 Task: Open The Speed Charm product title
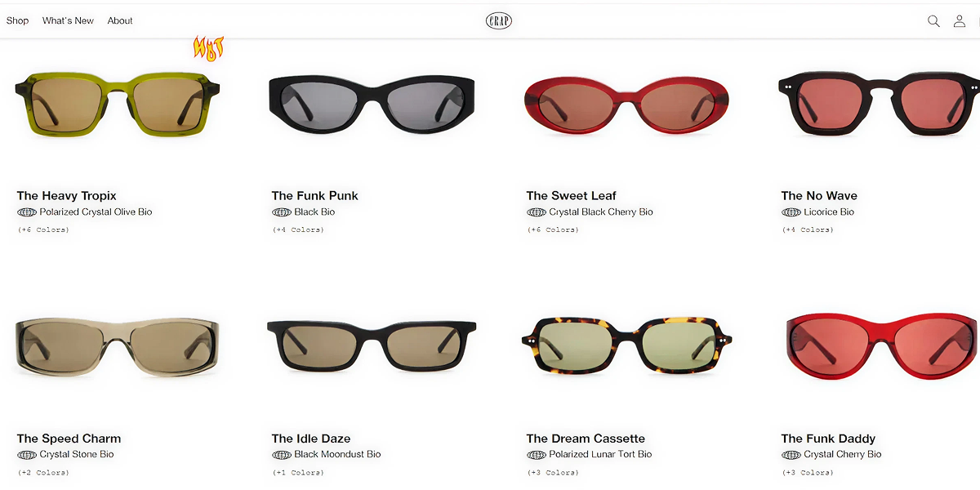[x=69, y=439]
